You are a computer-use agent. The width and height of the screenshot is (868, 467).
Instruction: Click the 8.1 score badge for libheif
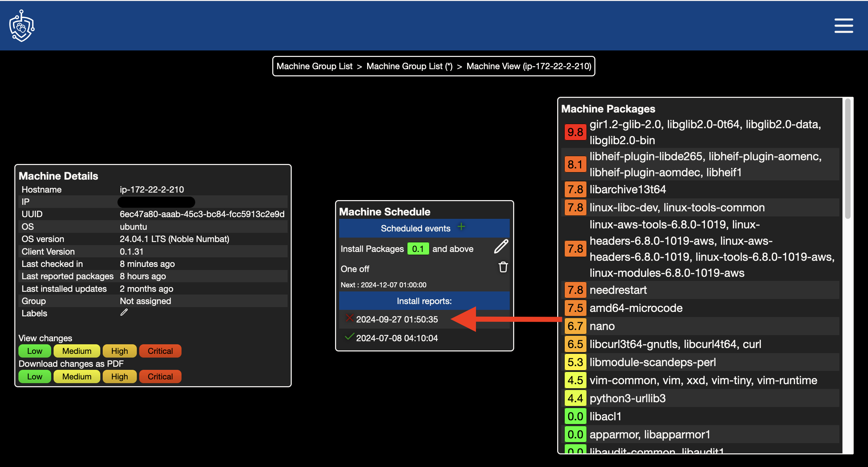pos(575,164)
